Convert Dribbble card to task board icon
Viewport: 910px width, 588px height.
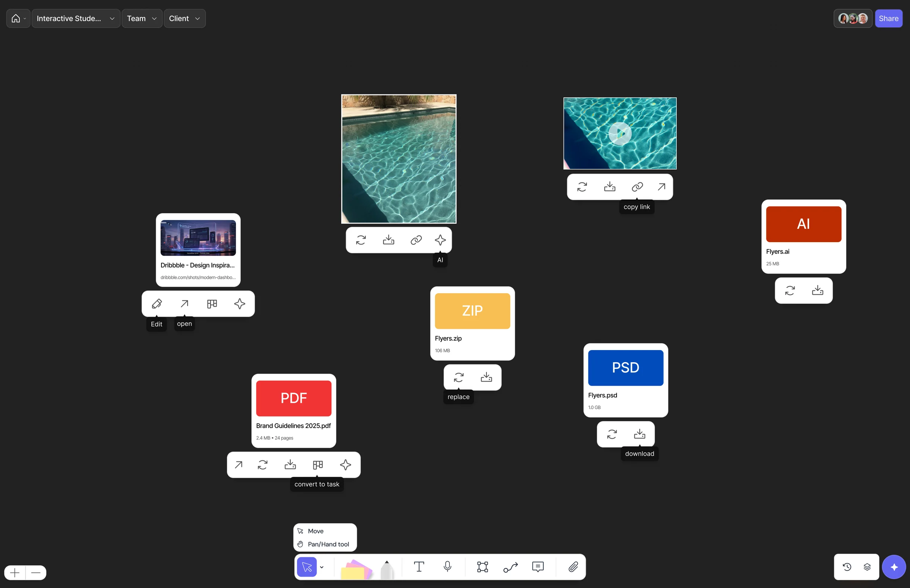click(212, 303)
